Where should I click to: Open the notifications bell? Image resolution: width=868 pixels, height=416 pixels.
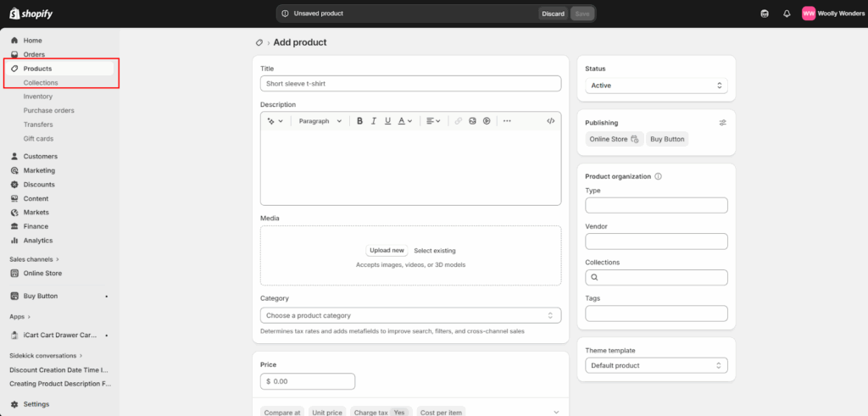pos(787,14)
